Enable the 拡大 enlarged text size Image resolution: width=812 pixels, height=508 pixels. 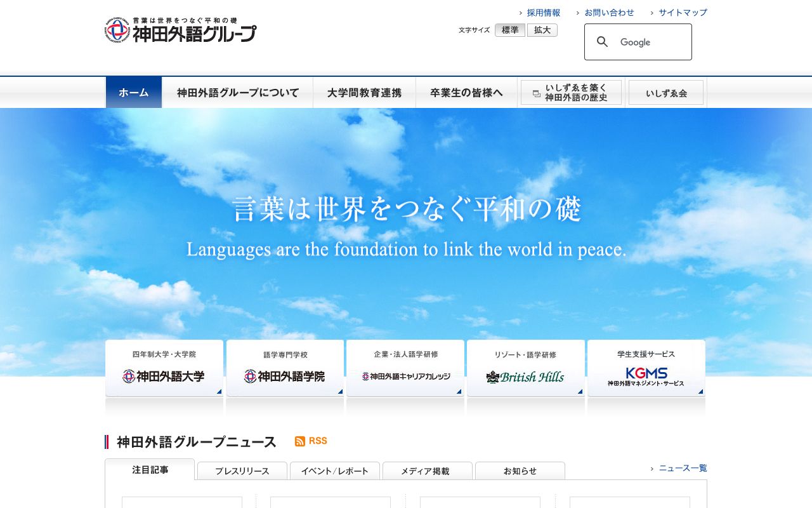542,30
